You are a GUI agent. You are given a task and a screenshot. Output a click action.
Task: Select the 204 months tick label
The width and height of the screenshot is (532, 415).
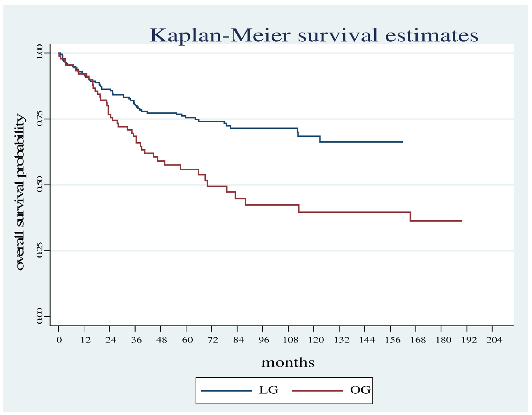click(x=494, y=340)
